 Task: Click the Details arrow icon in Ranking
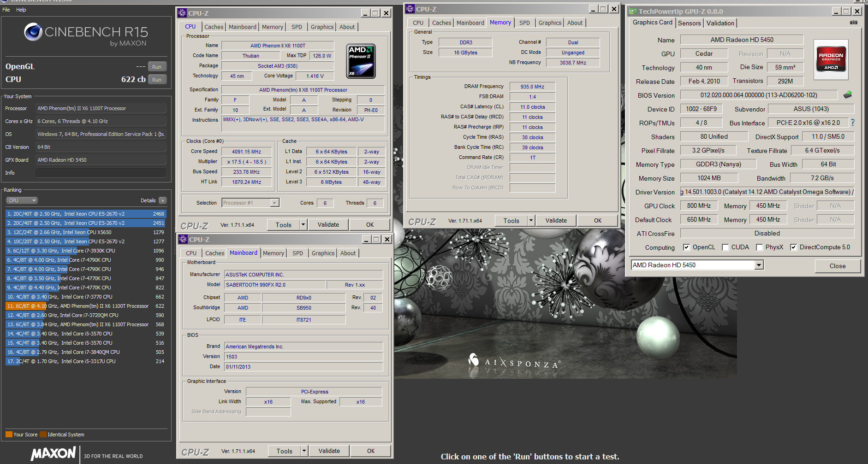[163, 200]
